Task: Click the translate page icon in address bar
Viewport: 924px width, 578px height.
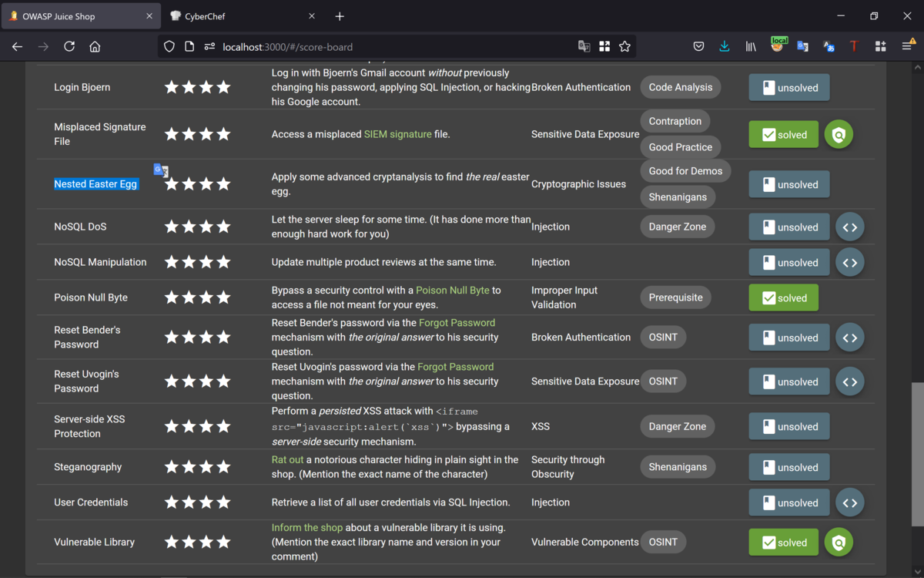Action: 584,46
